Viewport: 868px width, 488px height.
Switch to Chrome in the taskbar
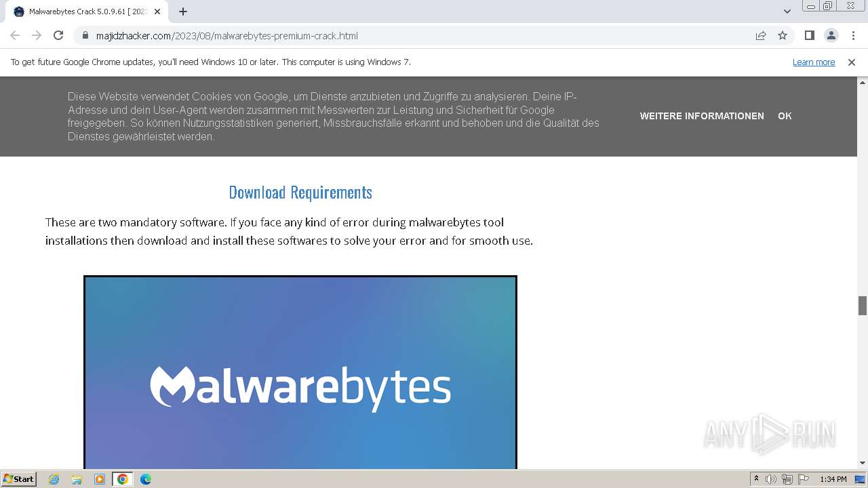point(123,479)
